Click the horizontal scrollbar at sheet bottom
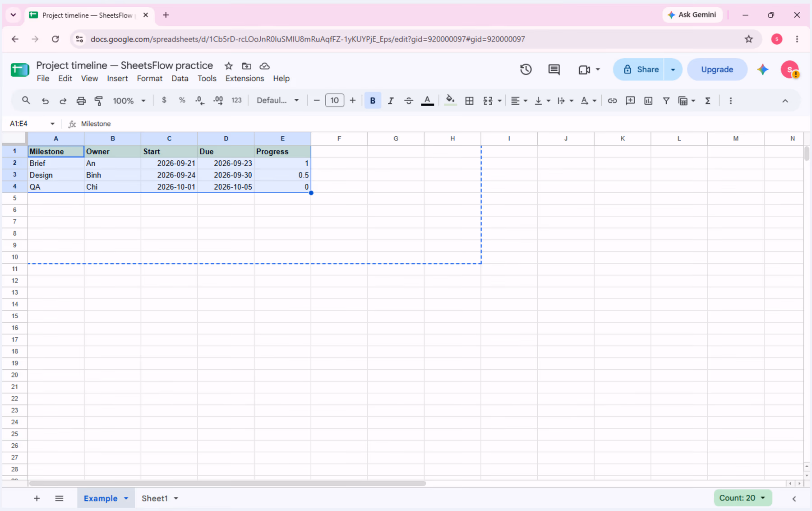Viewport: 812px width, 511px height. pyautogui.click(x=227, y=483)
